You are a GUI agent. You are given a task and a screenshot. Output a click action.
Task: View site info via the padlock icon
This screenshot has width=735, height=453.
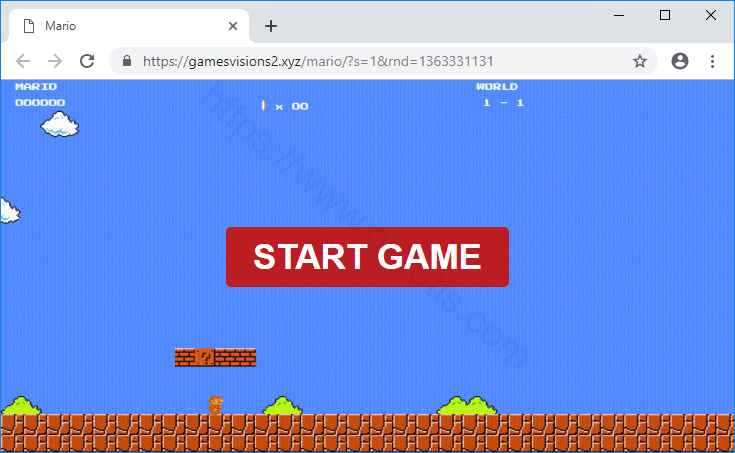(127, 61)
